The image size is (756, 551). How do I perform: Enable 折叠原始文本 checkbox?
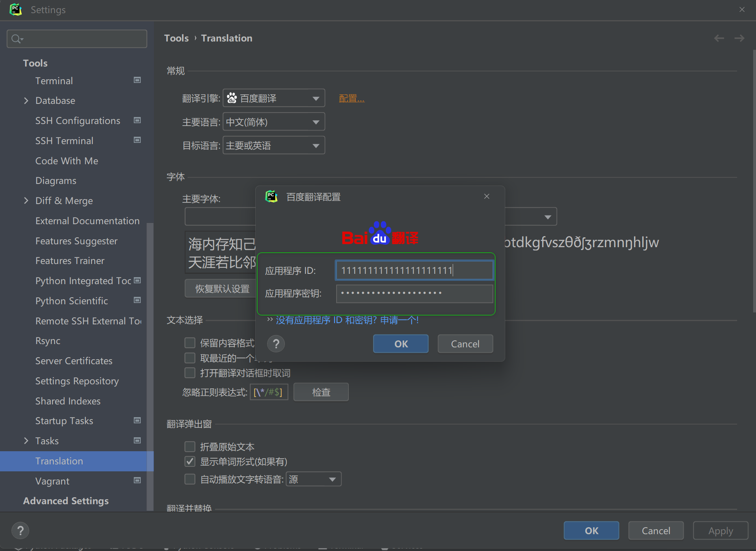(190, 447)
